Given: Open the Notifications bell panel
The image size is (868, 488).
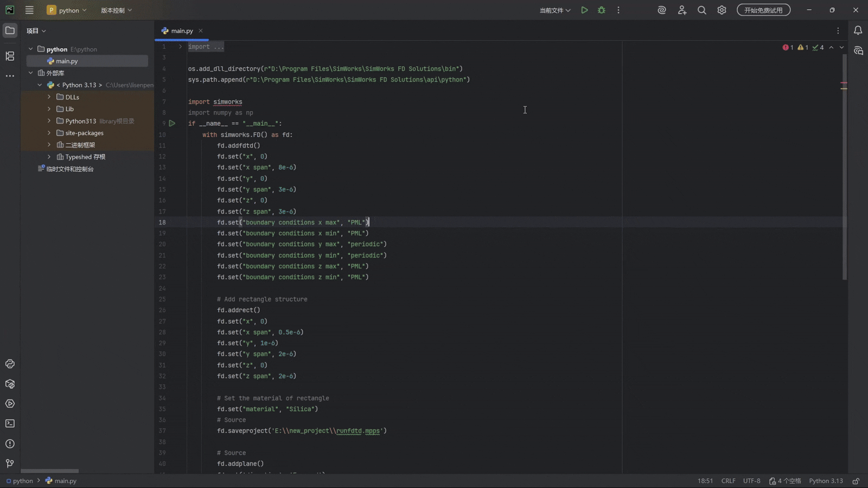Looking at the screenshot, I should [858, 31].
